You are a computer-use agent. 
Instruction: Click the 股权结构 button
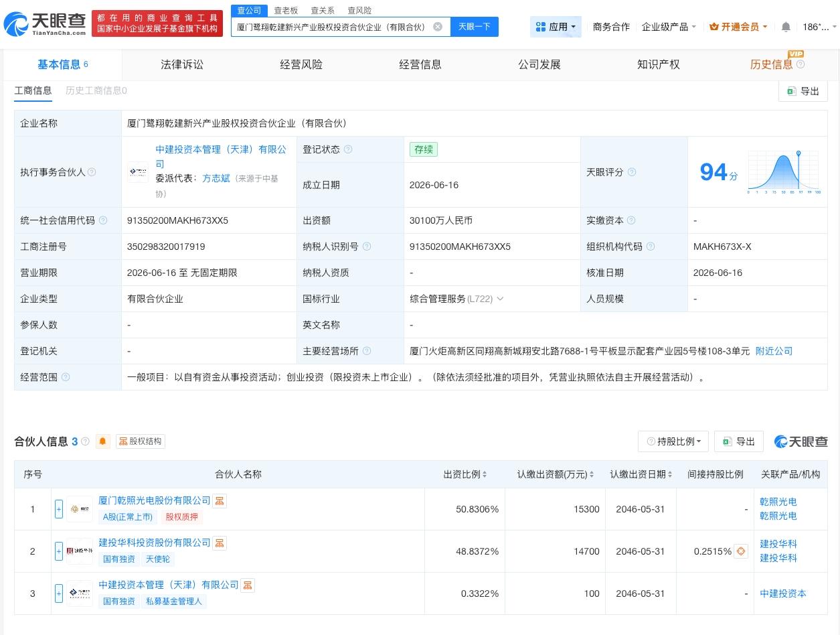141,441
